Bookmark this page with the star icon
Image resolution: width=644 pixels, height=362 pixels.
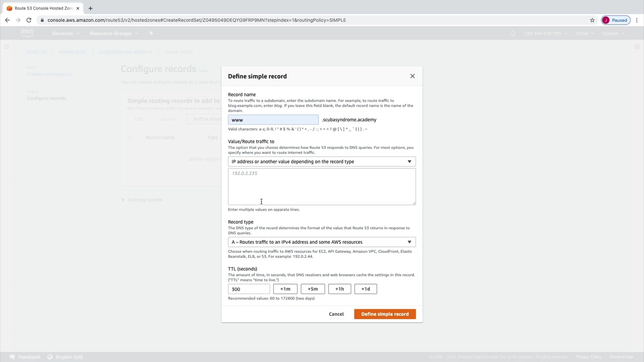click(592, 20)
